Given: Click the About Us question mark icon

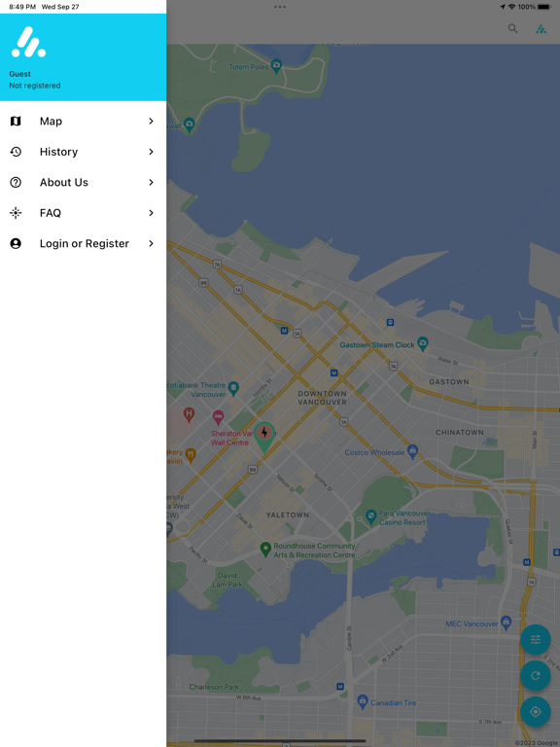Looking at the screenshot, I should (x=16, y=182).
